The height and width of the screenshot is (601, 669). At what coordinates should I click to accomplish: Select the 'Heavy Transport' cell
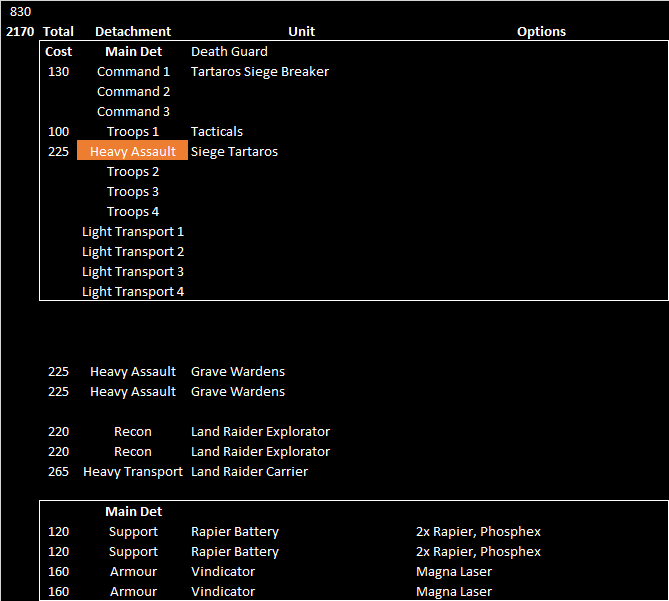coord(133,472)
